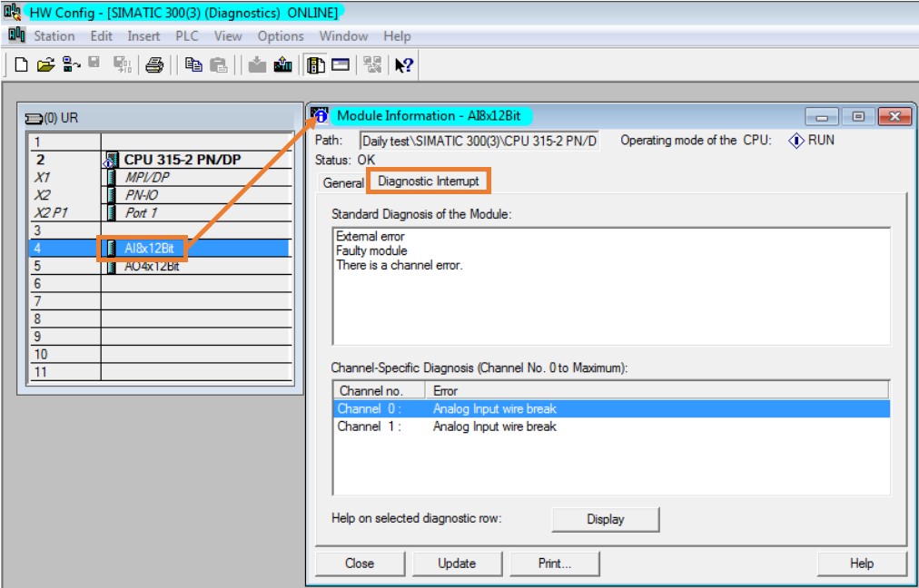Click the Configure Network toolbar icon
Viewport: 919px width, 588px height.
pos(372,64)
